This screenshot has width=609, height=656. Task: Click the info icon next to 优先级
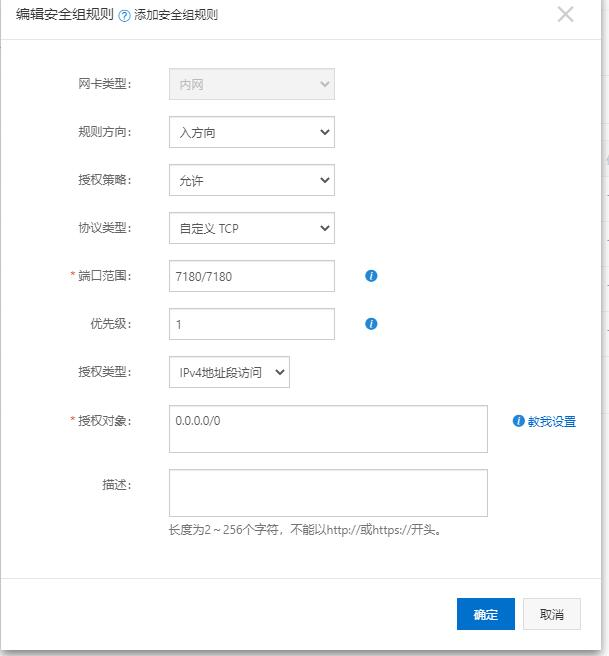[x=371, y=324]
